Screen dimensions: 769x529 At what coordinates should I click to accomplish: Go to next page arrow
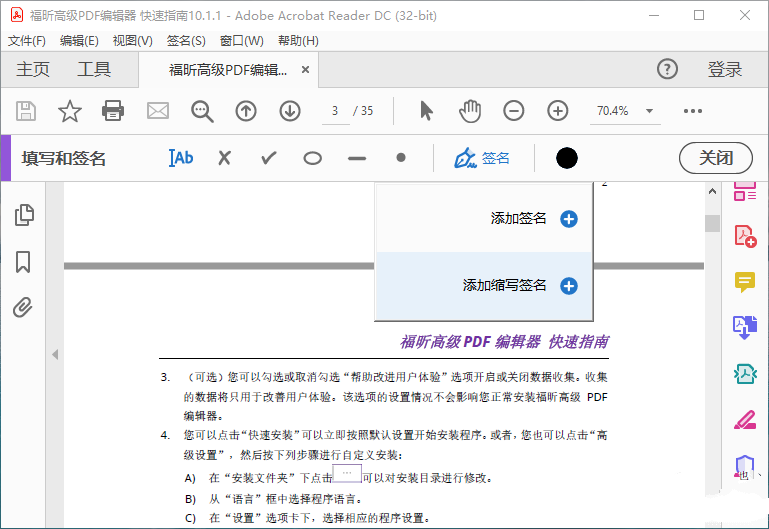click(x=290, y=111)
